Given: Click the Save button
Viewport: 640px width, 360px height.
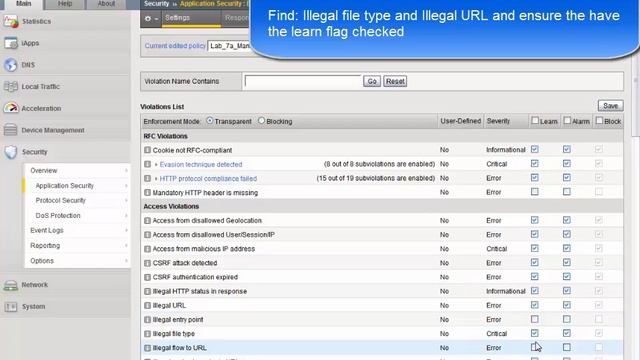Looking at the screenshot, I should pyautogui.click(x=611, y=106).
